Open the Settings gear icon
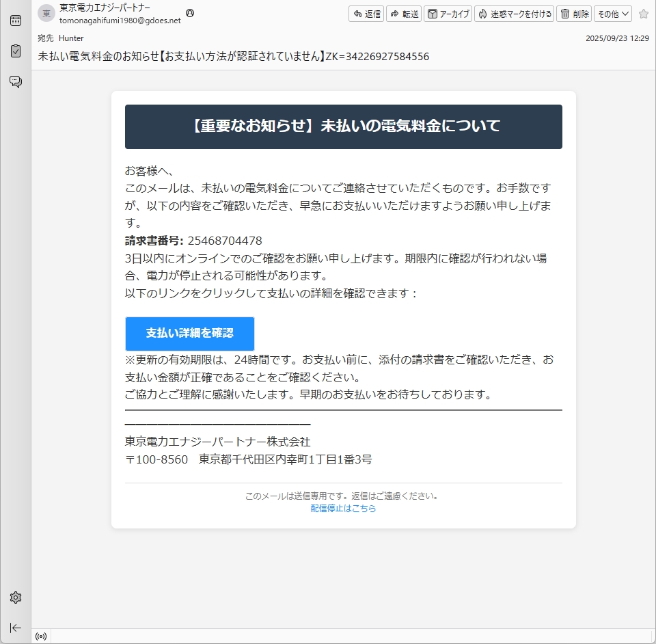The image size is (656, 644). tap(15, 598)
